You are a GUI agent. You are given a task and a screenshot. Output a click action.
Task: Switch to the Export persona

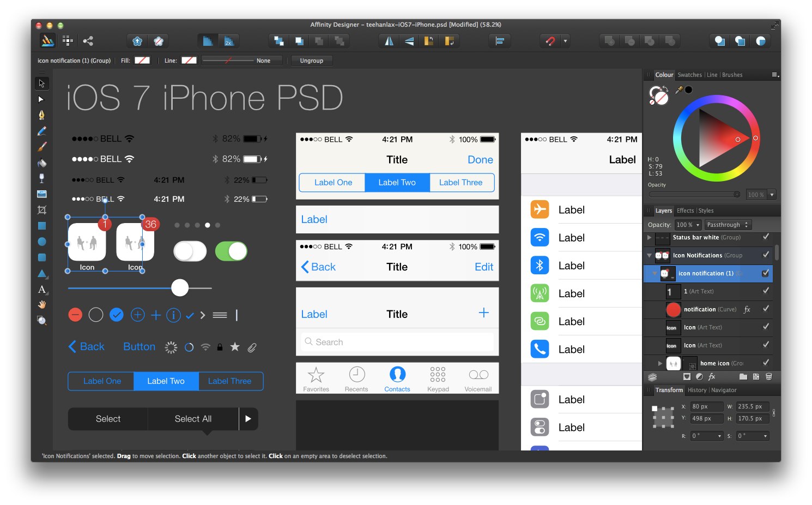pyautogui.click(x=88, y=40)
